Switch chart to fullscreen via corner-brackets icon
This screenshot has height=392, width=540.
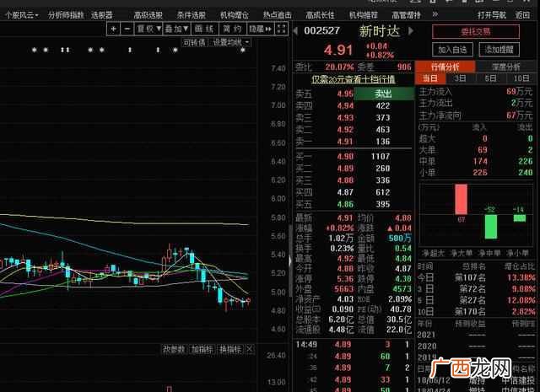pos(281,29)
